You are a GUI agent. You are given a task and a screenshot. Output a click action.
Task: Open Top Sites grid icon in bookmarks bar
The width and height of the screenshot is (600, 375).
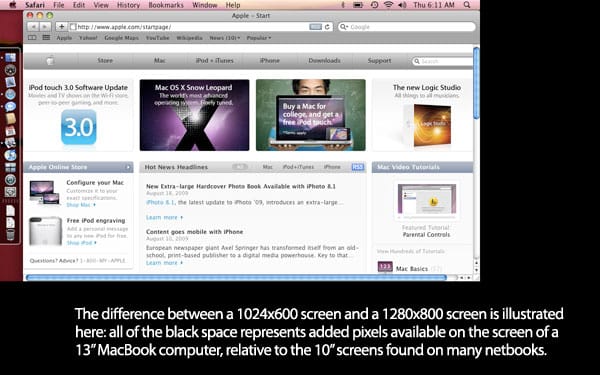tap(46, 38)
